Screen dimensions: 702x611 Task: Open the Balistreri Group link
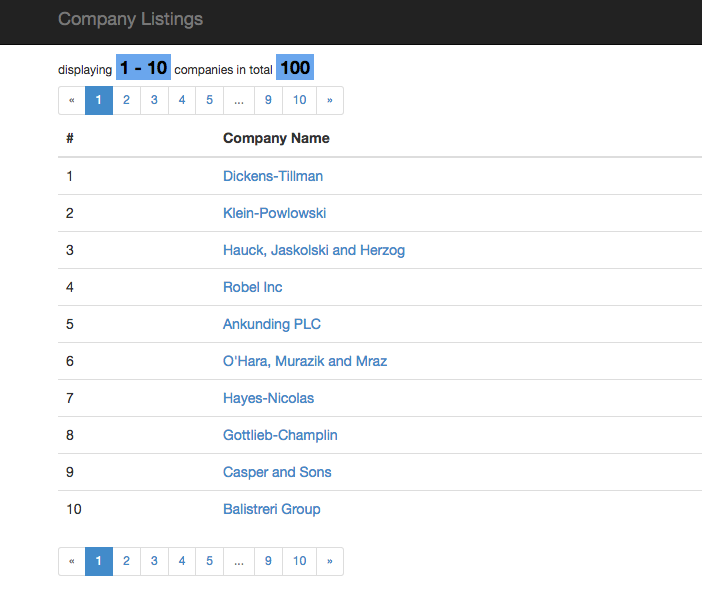(x=271, y=509)
